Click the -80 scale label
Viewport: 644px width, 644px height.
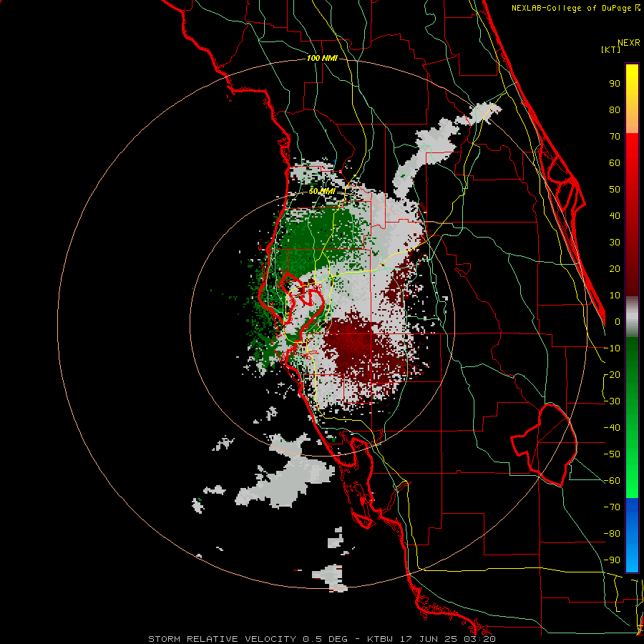click(612, 534)
